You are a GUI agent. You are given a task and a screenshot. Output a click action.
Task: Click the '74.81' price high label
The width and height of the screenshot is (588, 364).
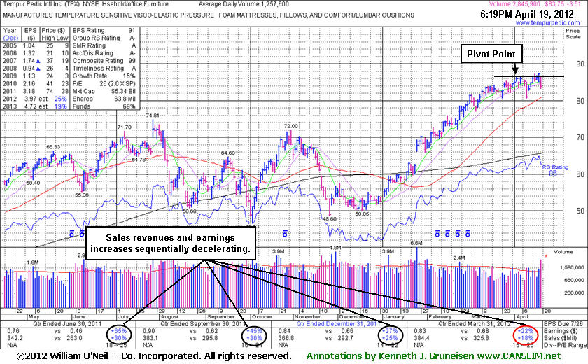pos(153,115)
